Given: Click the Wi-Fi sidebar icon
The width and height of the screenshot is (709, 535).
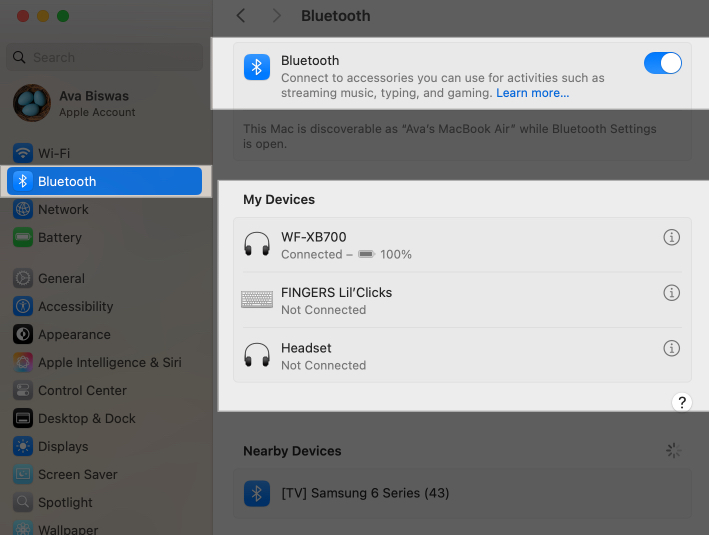Looking at the screenshot, I should (x=23, y=153).
